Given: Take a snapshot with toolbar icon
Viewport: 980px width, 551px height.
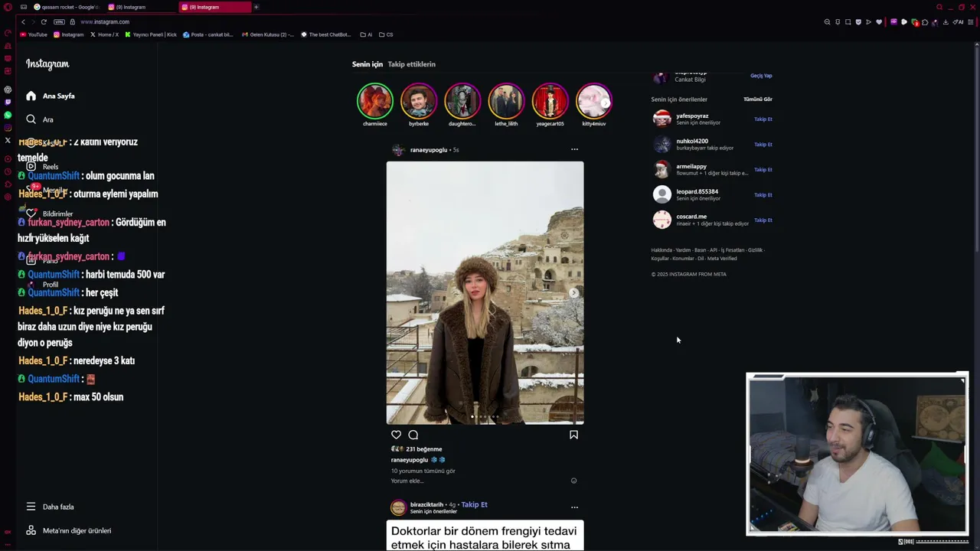Looking at the screenshot, I should [848, 21].
